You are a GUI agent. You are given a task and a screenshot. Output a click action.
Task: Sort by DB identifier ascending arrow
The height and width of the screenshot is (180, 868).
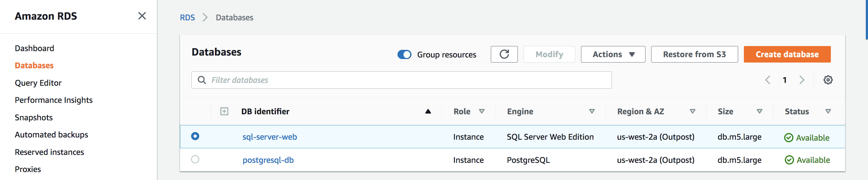[428, 111]
